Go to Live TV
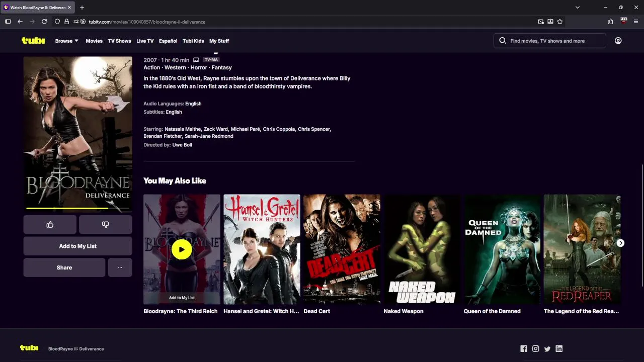The image size is (644, 362). (x=145, y=41)
